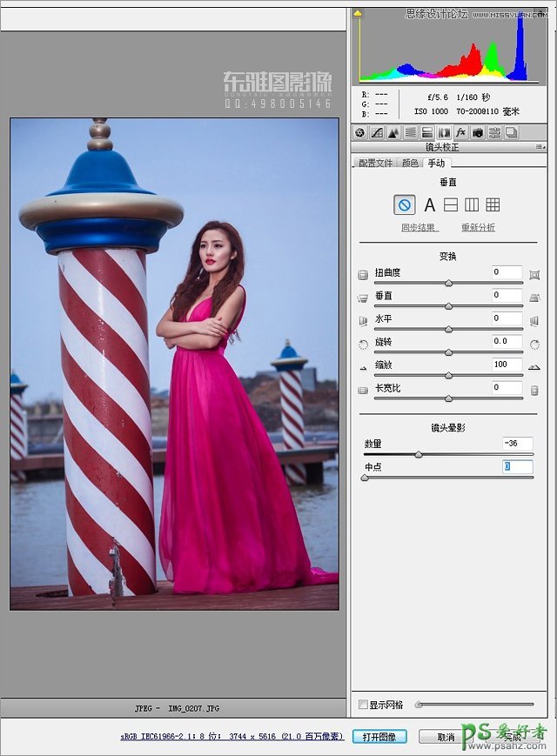
Task: Click the 重新分析 link
Action: coord(478,228)
